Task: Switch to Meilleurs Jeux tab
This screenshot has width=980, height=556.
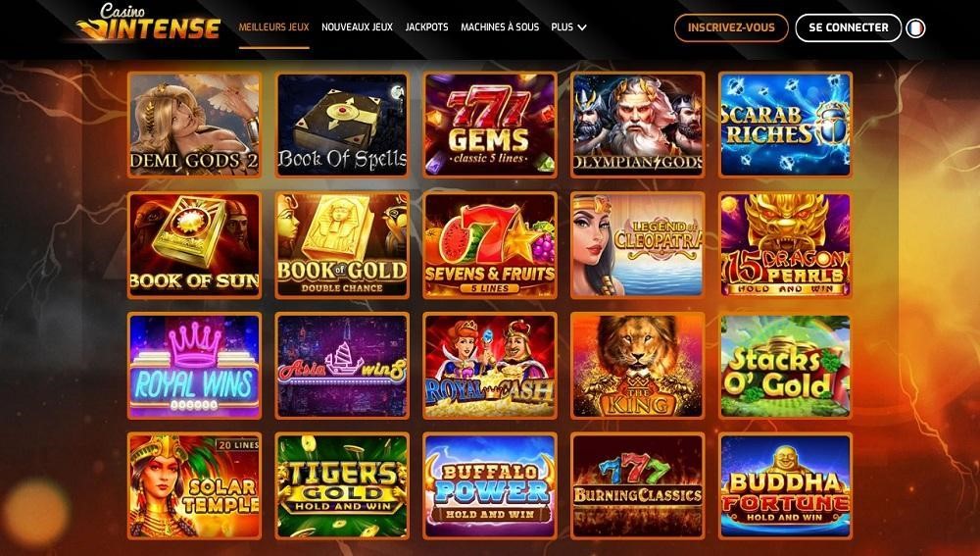Action: tap(273, 26)
